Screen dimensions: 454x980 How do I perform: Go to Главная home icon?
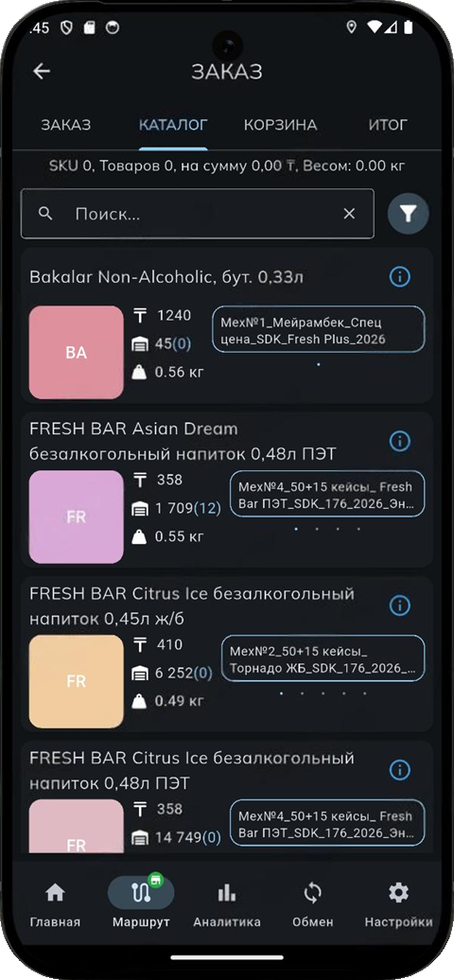coord(55,893)
